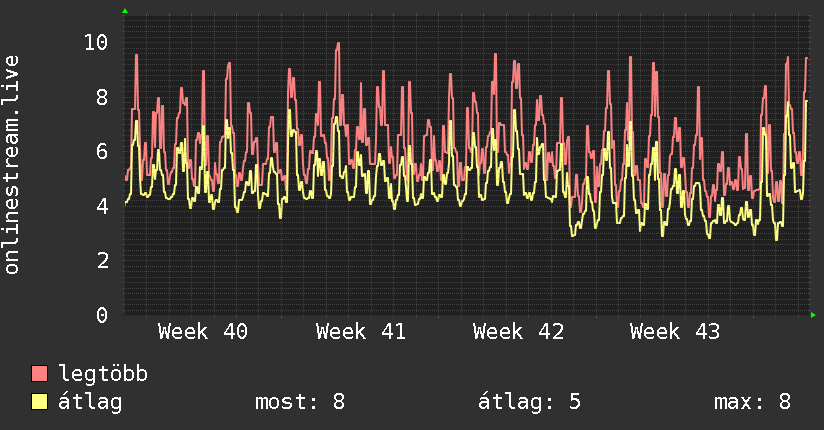Click the Week 40 axis label

coord(203,332)
